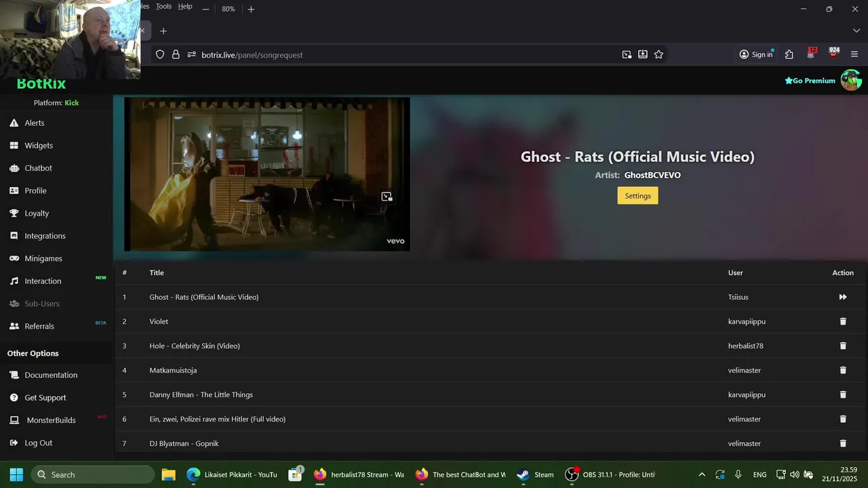Click the yellow Settings button
This screenshot has width=868, height=488.
point(637,196)
